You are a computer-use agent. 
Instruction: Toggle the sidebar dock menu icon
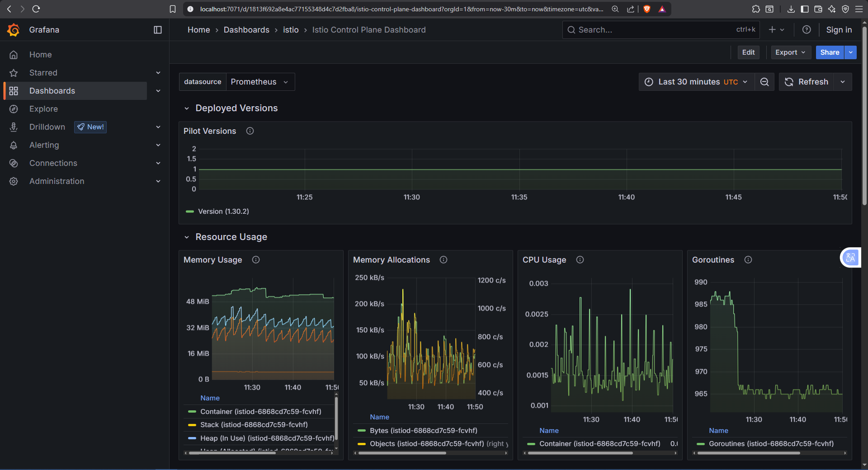point(158,30)
